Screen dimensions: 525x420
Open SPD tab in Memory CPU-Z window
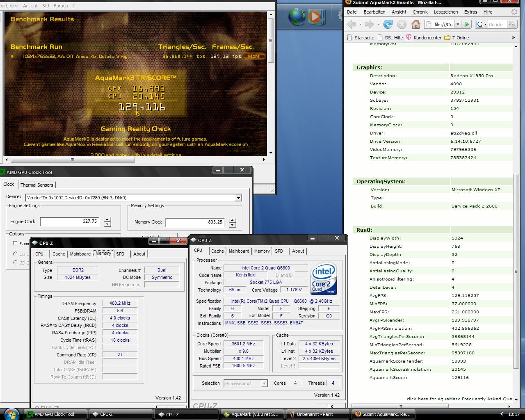(x=120, y=254)
